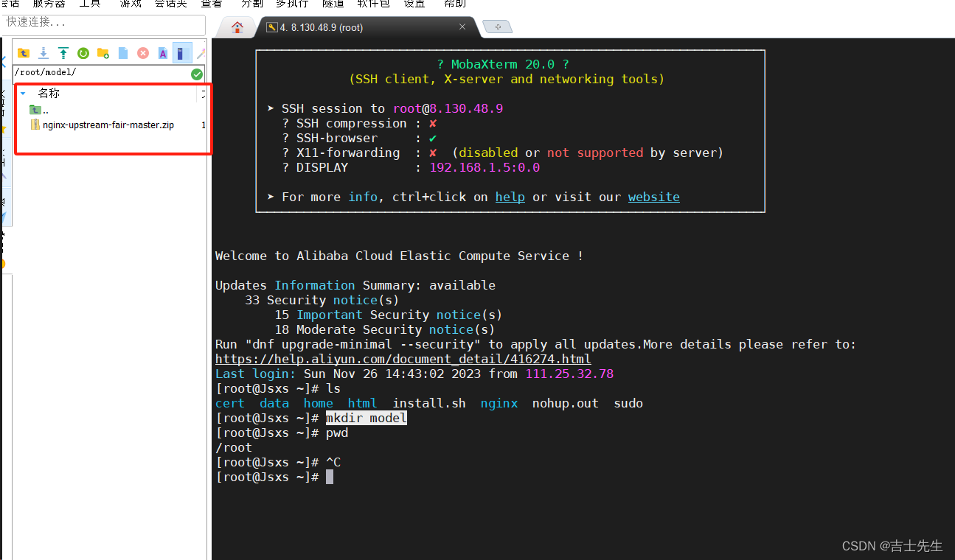Rename file using the letter A icon
The height and width of the screenshot is (560, 955).
[163, 53]
